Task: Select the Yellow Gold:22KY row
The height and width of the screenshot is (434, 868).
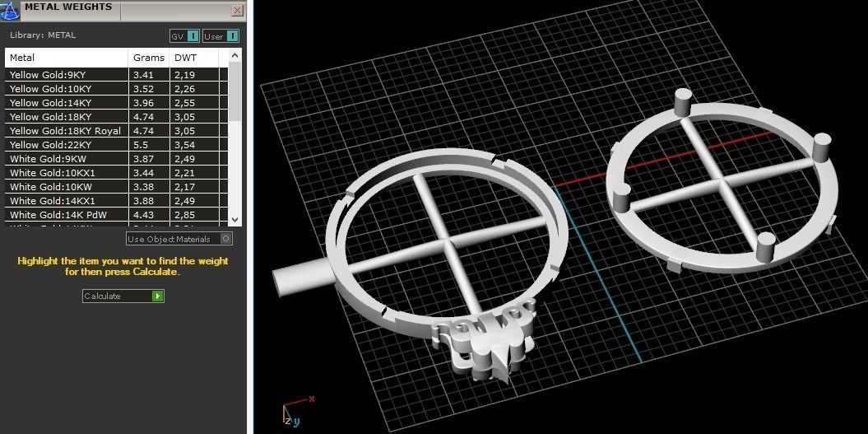Action: pyautogui.click(x=116, y=145)
